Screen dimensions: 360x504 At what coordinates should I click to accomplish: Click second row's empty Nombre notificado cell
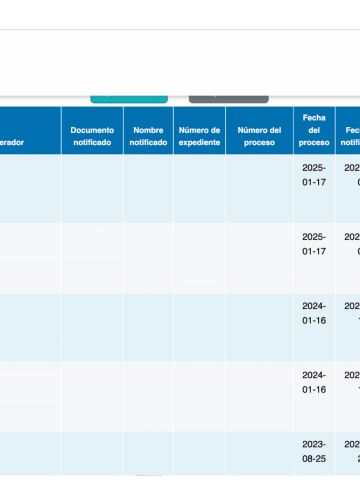(148, 258)
